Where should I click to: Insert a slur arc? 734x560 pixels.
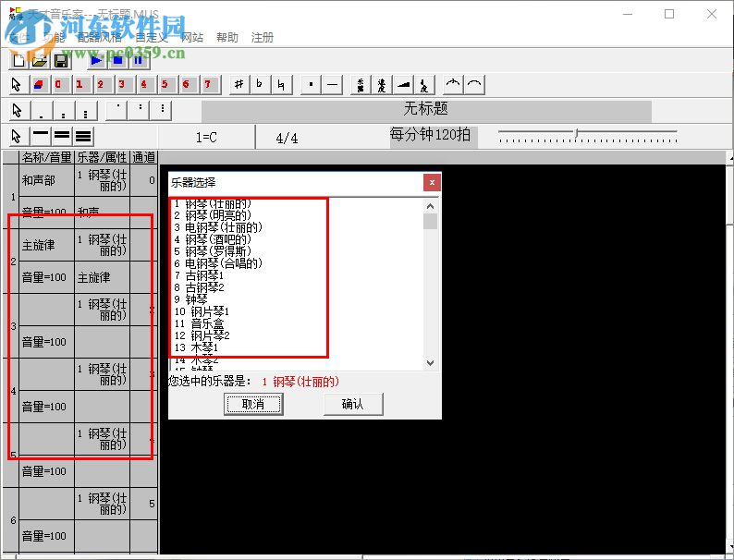tap(474, 85)
